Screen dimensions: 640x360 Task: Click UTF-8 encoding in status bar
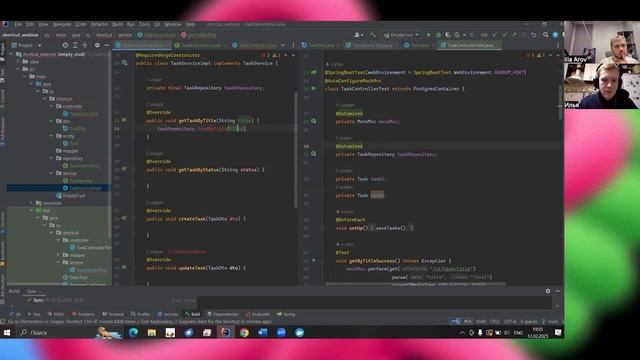tap(510, 322)
